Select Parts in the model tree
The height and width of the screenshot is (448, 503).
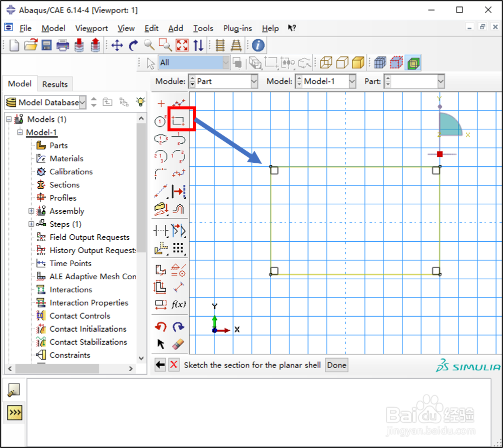(x=58, y=145)
